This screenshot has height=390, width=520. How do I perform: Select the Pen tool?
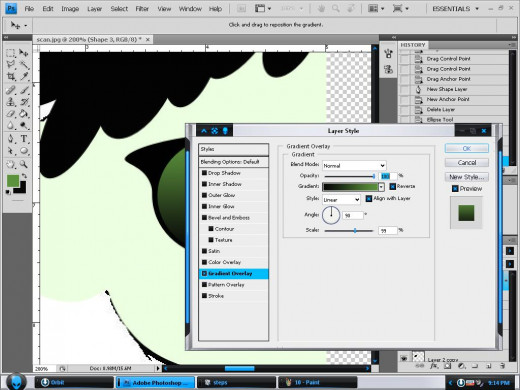(11, 139)
